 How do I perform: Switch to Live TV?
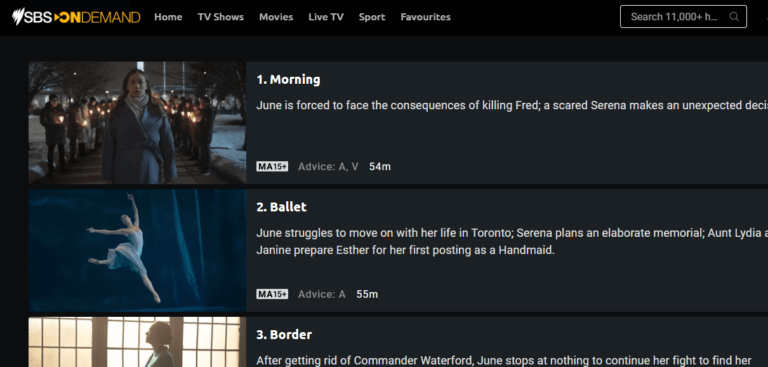(326, 17)
